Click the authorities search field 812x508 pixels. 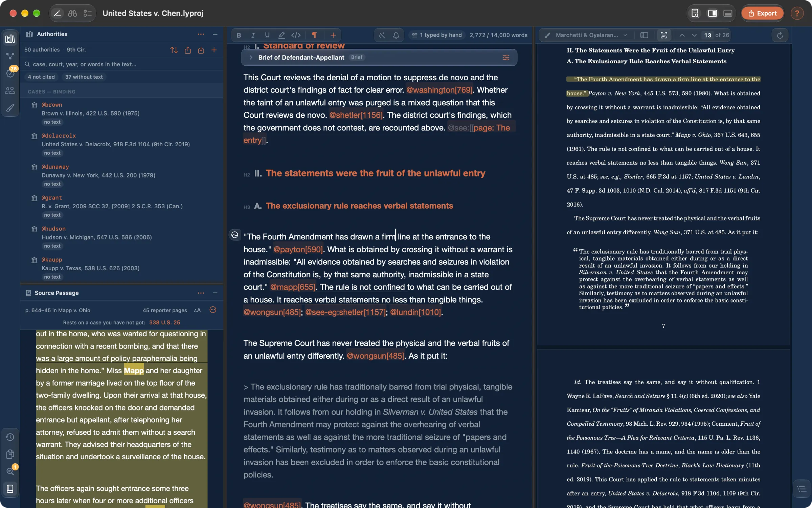coord(122,64)
